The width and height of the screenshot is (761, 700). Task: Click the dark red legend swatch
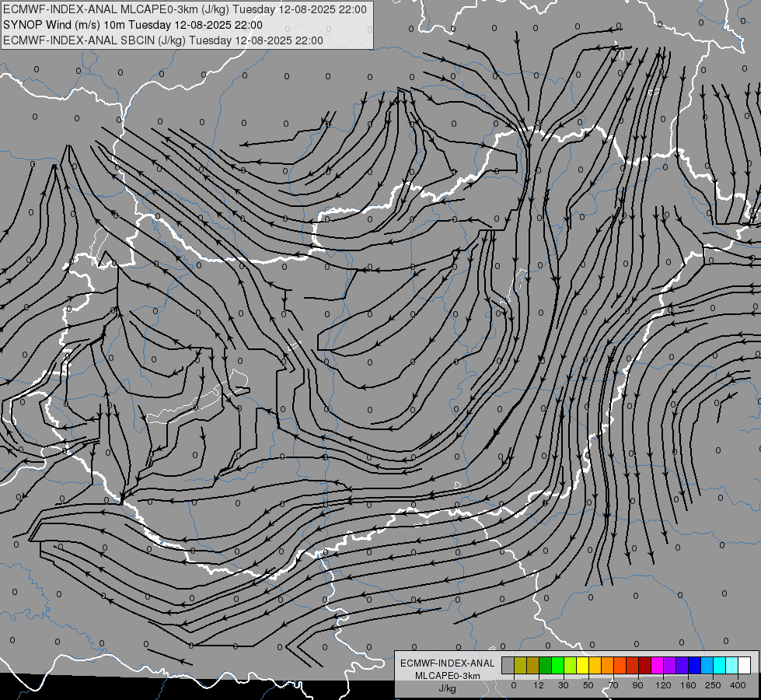pos(645,665)
